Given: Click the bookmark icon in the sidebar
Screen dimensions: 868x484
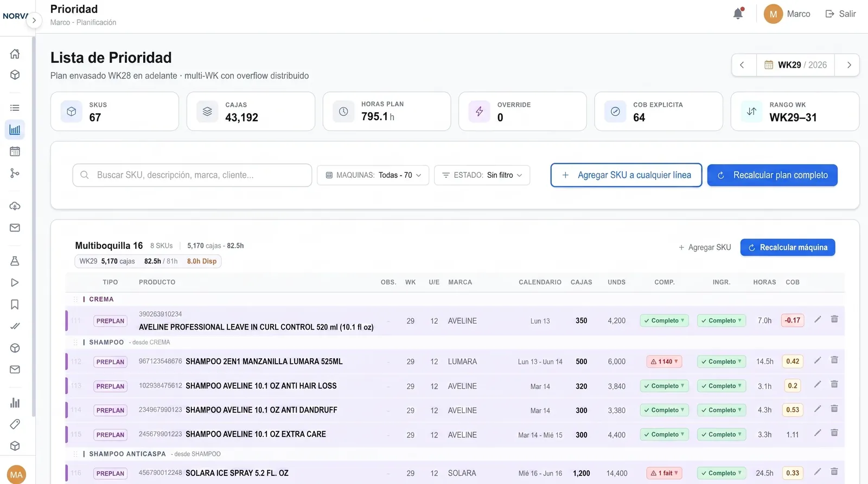Looking at the screenshot, I should 15,304.
